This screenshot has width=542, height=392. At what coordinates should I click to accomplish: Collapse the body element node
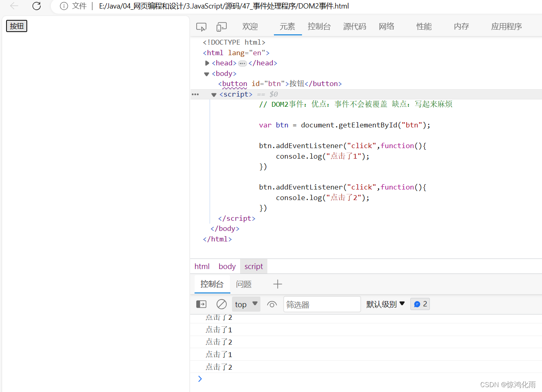click(206, 74)
